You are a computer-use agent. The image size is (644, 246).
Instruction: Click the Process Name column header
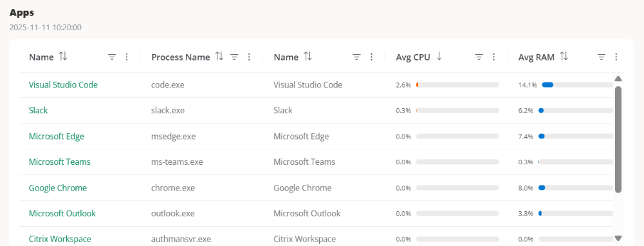(181, 57)
